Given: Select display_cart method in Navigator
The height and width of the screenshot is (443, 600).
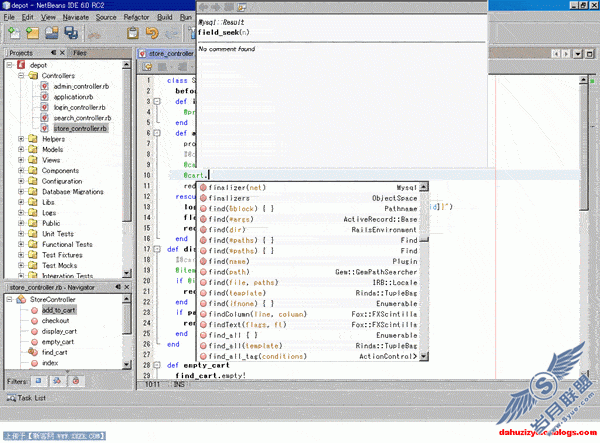Looking at the screenshot, I should click(x=59, y=331).
